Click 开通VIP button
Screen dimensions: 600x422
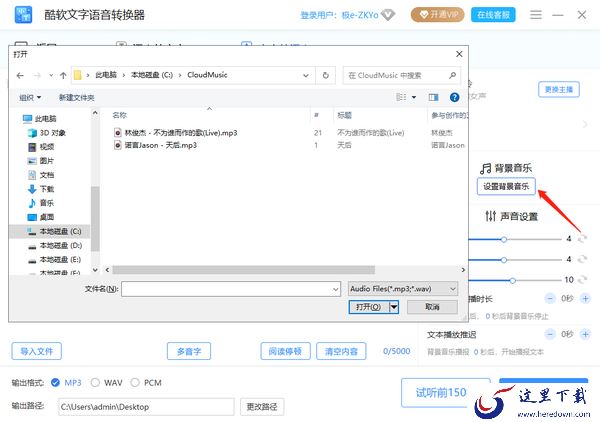click(x=437, y=15)
